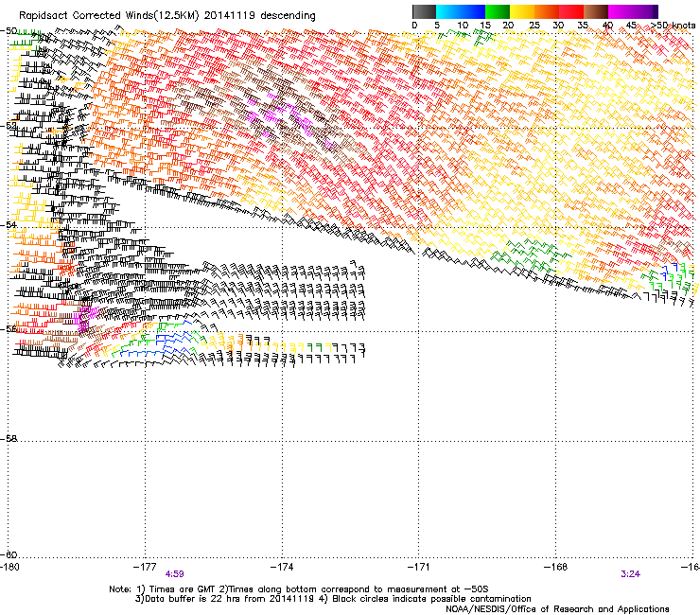Click the '>50 knots' legend label

click(673, 26)
